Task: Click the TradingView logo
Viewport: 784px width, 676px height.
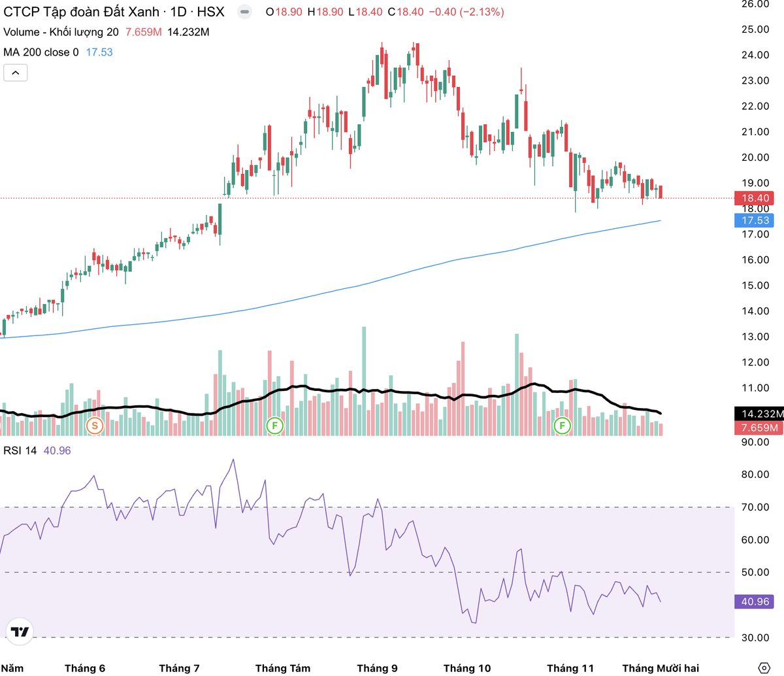Action: pos(20,632)
